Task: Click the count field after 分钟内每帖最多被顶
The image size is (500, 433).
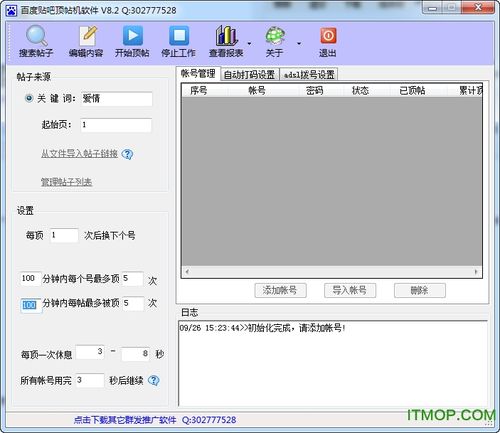Action: coord(133,304)
